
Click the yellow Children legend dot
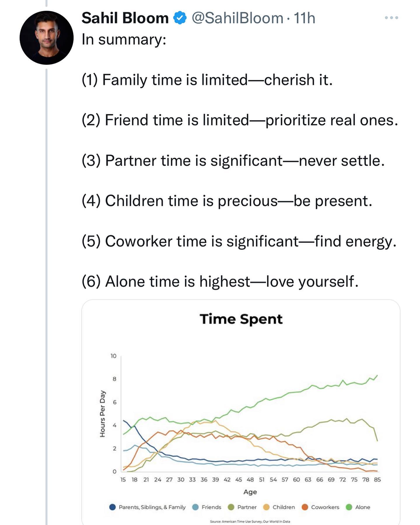point(266,507)
